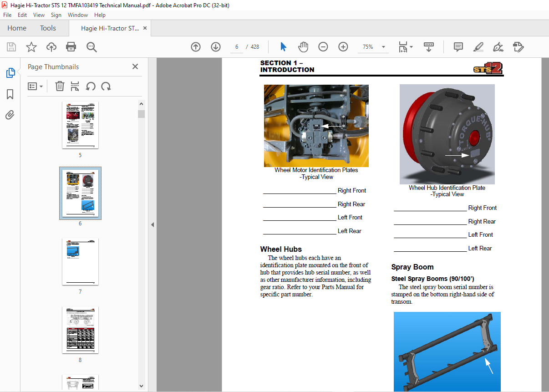
Task: Activate the hand pan tool
Action: [x=303, y=47]
